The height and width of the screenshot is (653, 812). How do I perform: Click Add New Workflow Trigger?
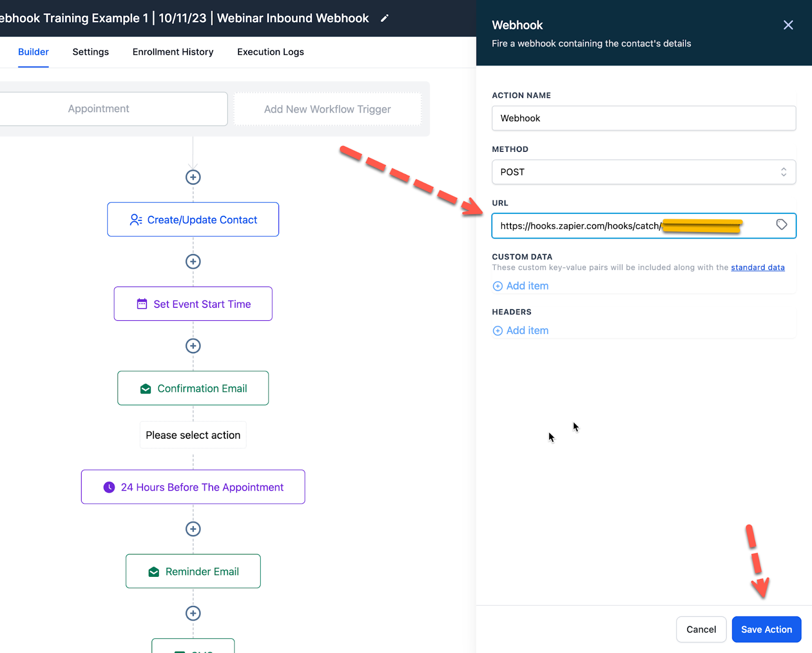327,109
